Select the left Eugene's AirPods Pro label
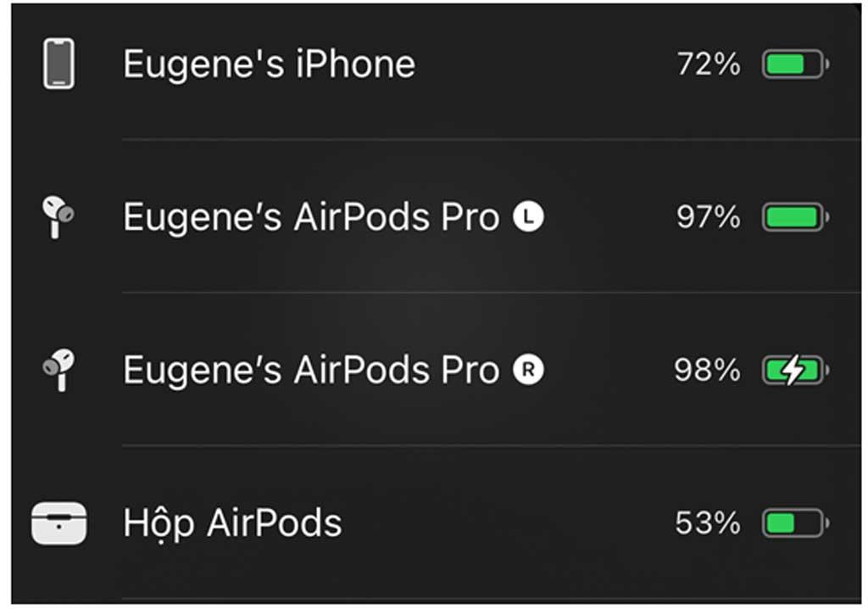This screenshot has width=868, height=609. tap(311, 217)
